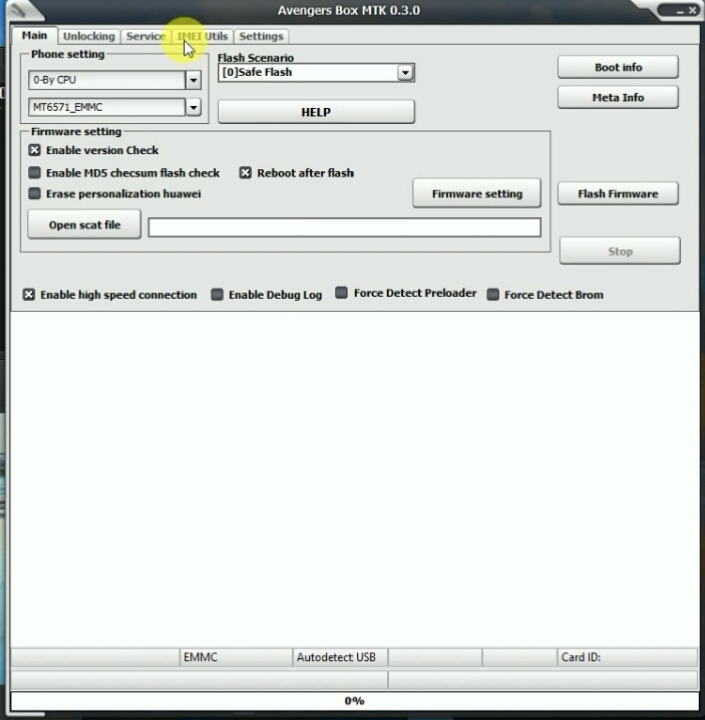Screen dimensions: 705x720
Task: Click the Stop button
Action: [x=620, y=251]
